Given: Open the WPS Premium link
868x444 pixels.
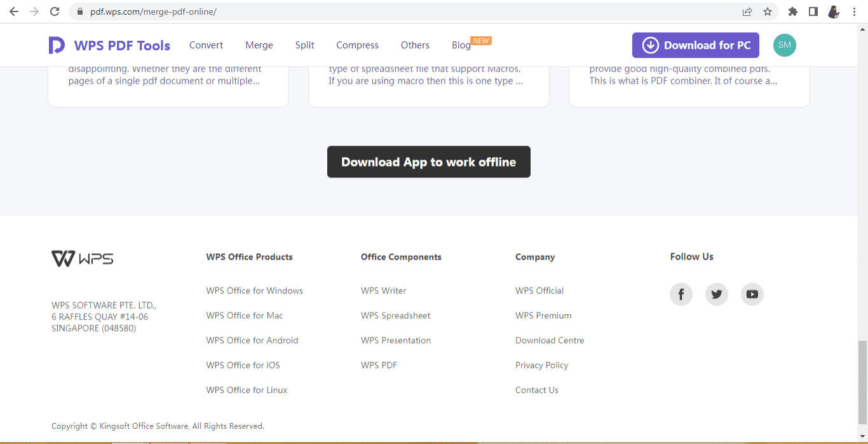Looking at the screenshot, I should pos(543,316).
